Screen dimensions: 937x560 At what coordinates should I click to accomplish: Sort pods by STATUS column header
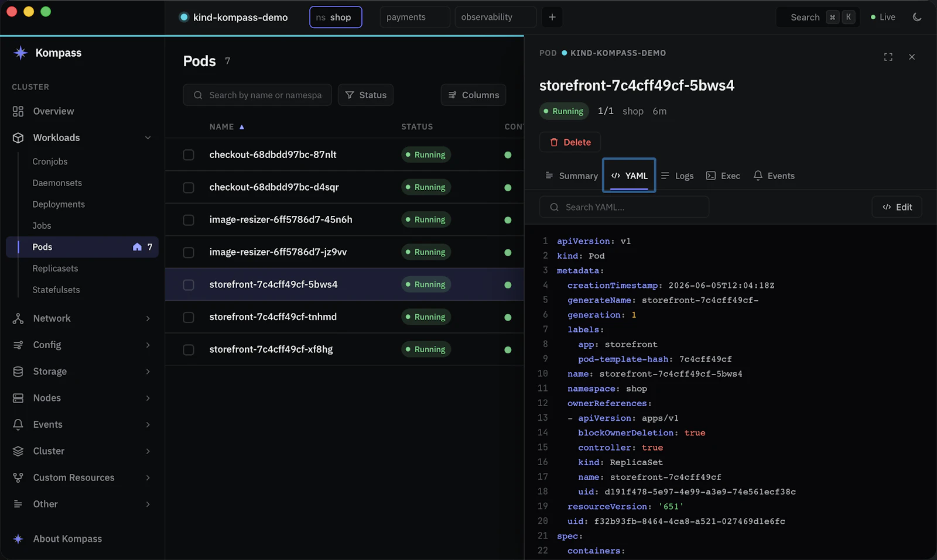[x=417, y=126]
